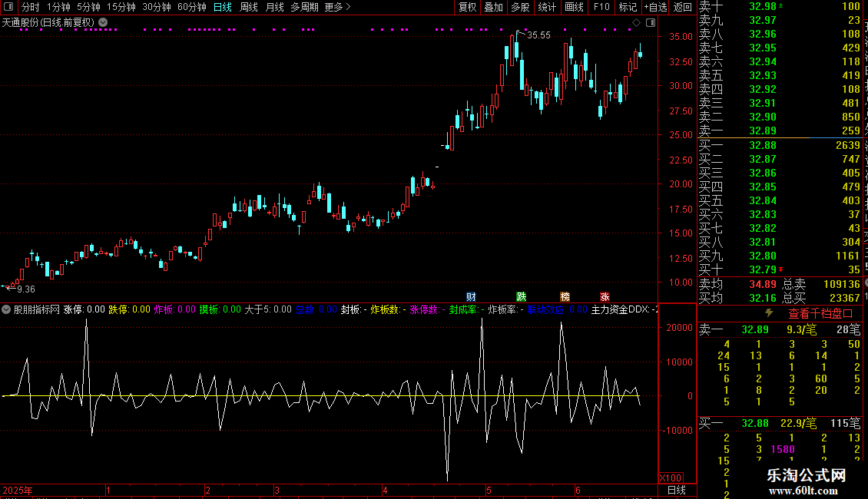This screenshot has width=868, height=499.
Task: Click the 叠加 overlay button
Action: click(x=493, y=7)
